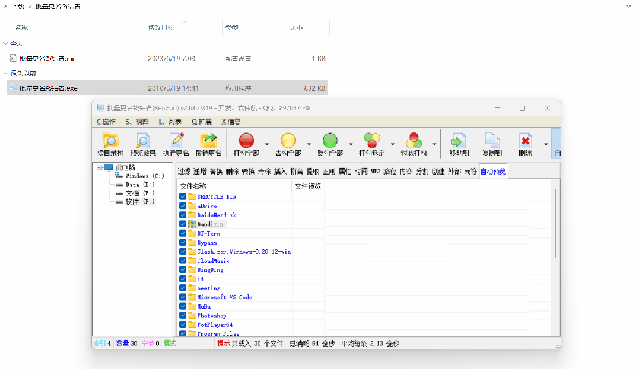Open dropdown arrow beside red-at-bottom tri-color balls

[393, 144]
